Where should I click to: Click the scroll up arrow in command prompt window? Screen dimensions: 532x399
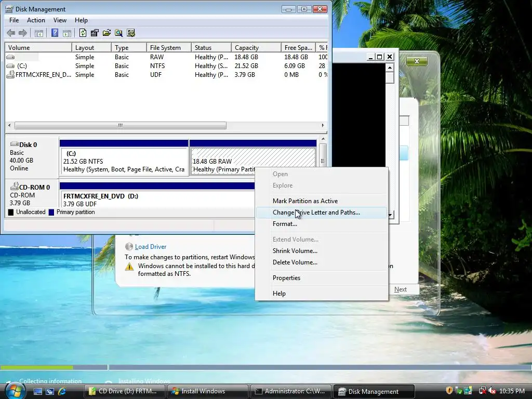point(390,68)
